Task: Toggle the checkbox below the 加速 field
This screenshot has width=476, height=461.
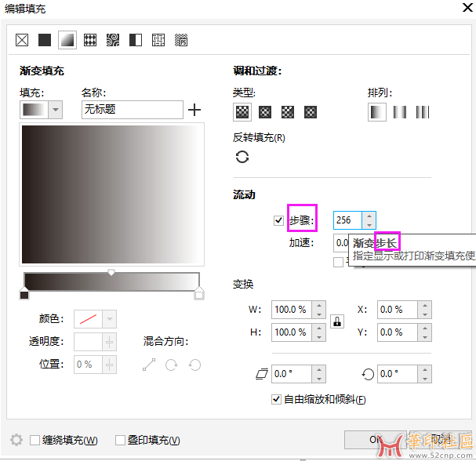Action: [x=338, y=262]
